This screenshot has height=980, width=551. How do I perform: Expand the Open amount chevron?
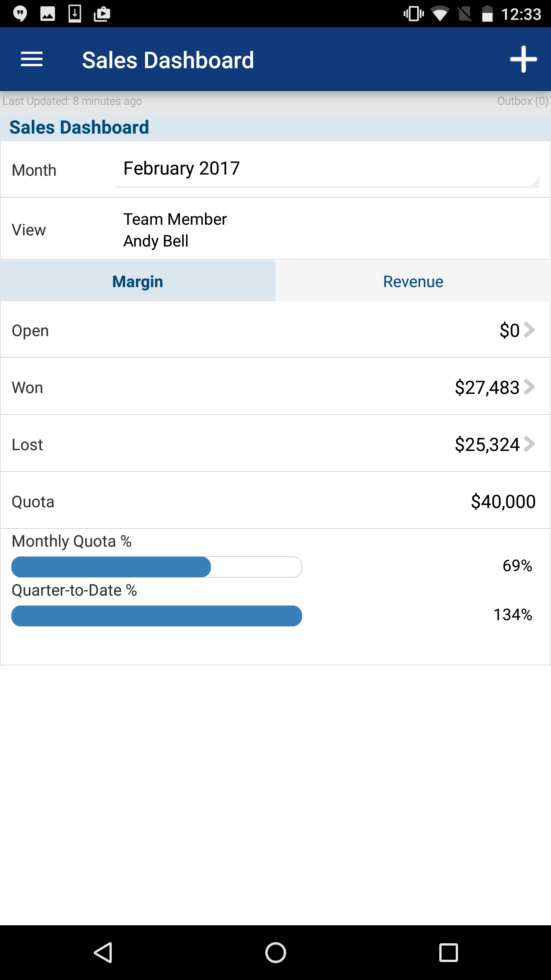click(x=530, y=330)
